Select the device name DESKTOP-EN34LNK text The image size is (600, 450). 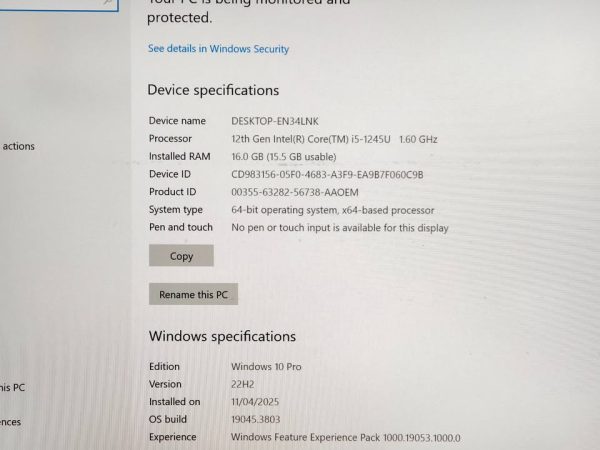pyautogui.click(x=275, y=121)
